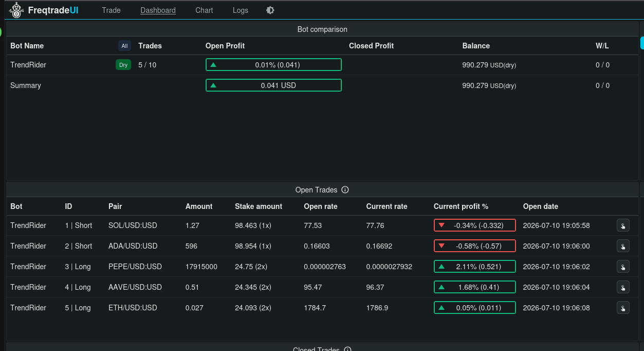
Task: Sort open trades by Open date column
Action: (x=541, y=206)
